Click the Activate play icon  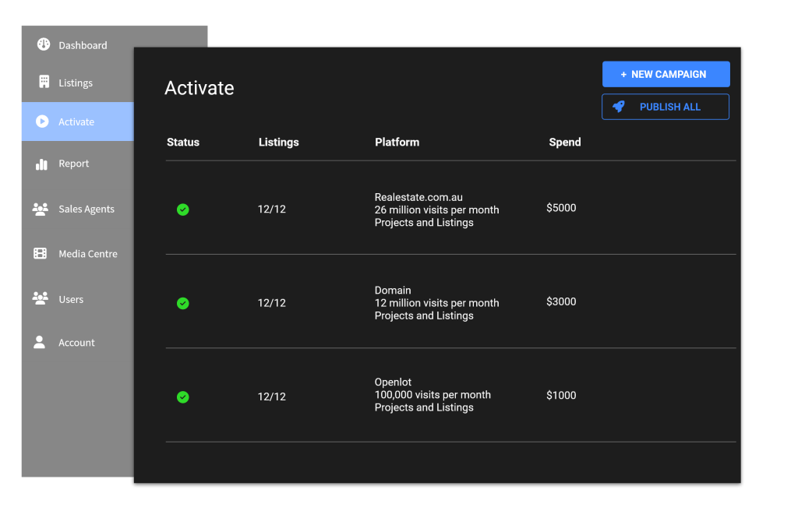(42, 122)
